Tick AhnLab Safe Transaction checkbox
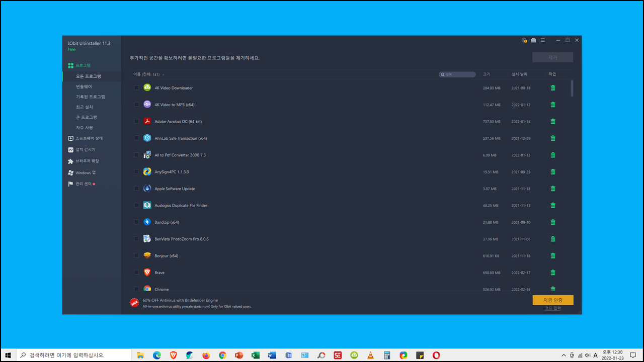 [136, 138]
